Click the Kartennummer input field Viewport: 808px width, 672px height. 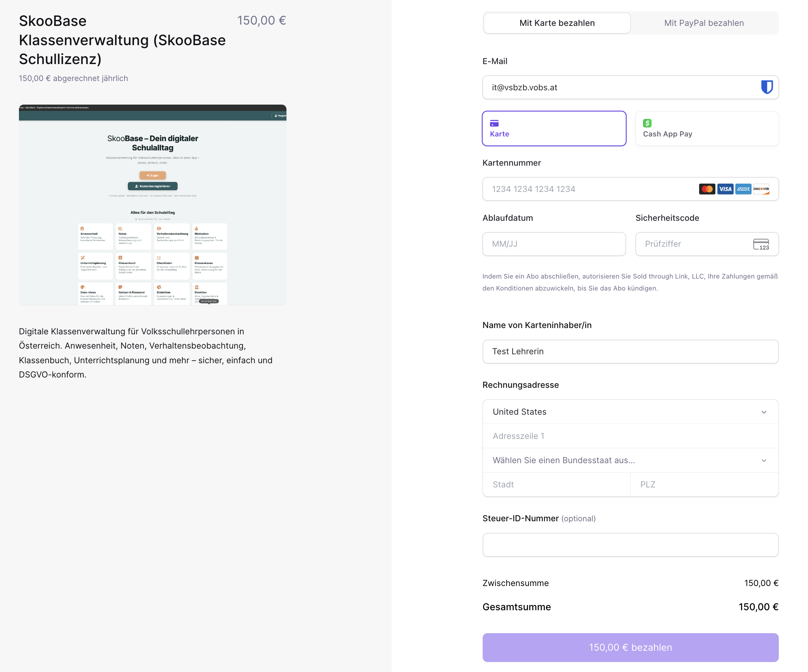[x=630, y=189]
